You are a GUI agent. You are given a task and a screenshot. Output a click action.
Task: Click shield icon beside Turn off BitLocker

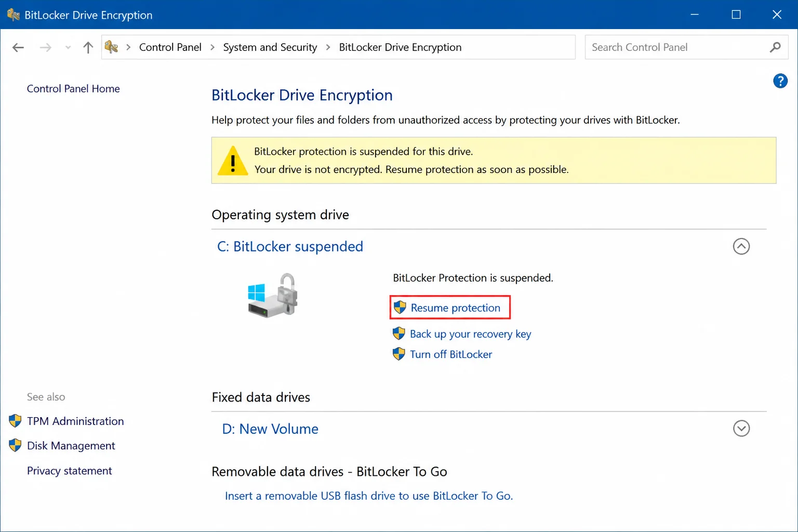click(x=398, y=354)
